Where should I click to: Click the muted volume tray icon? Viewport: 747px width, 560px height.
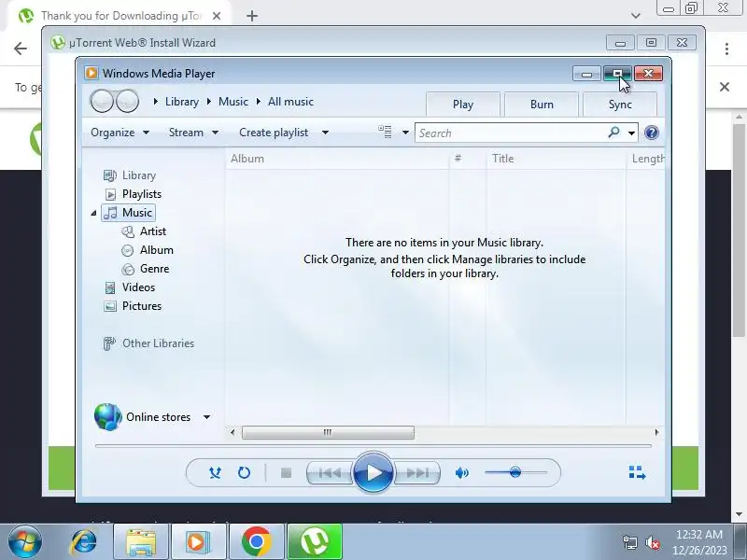(x=652, y=542)
